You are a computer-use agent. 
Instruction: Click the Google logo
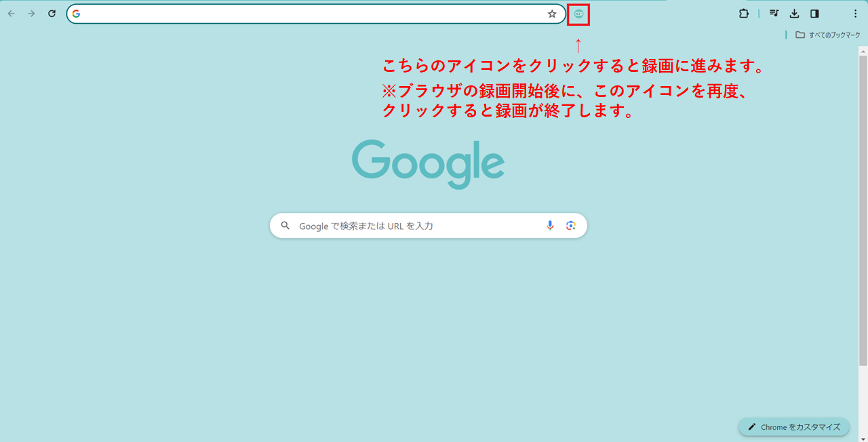[429, 164]
